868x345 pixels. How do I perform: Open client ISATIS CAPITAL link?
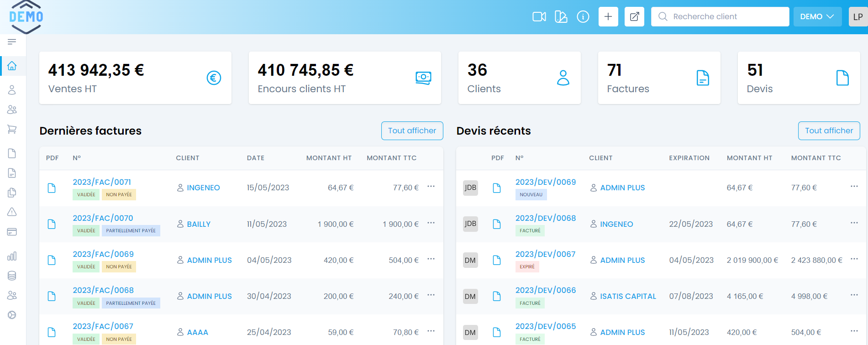(x=628, y=297)
